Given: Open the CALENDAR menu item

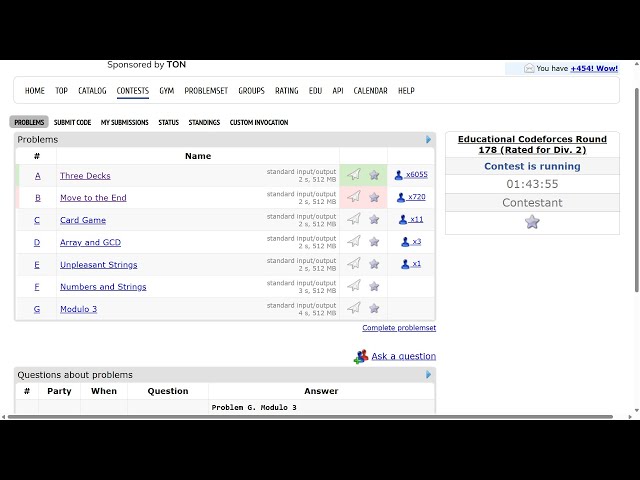Looking at the screenshot, I should point(371,91).
